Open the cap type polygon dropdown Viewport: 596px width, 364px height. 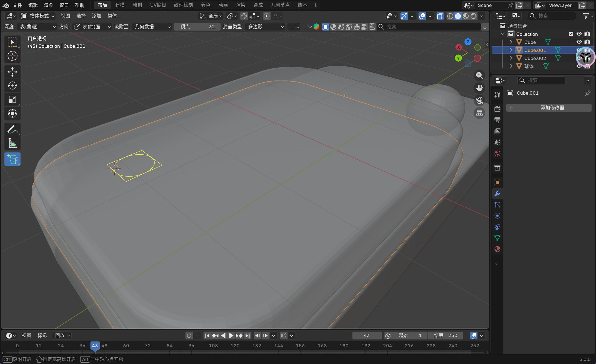265,27
